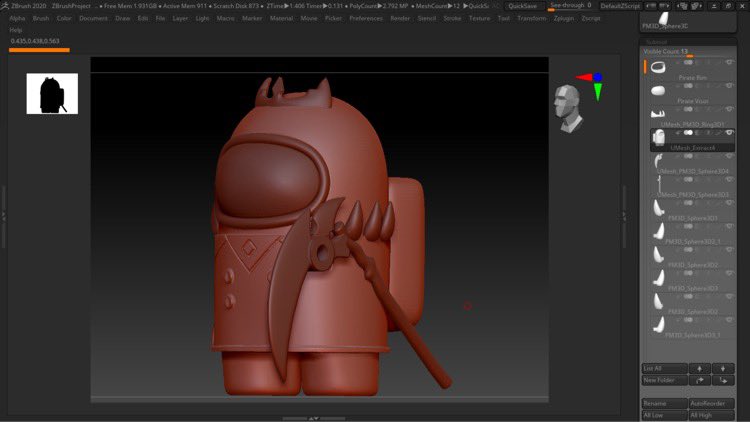Toggle eye for PM3D_Sphere3D2_1 subtool
This screenshot has width=750, height=422.
point(729,227)
